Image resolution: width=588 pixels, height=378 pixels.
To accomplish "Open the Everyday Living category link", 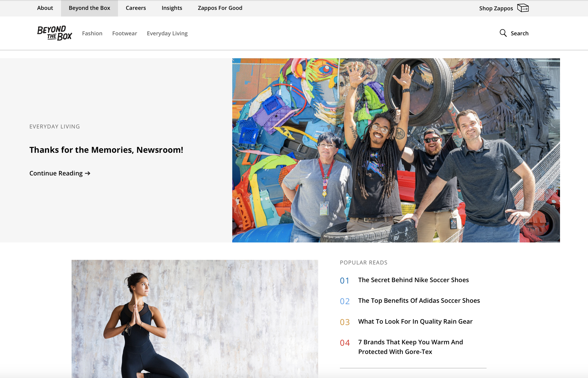I will click(167, 33).
